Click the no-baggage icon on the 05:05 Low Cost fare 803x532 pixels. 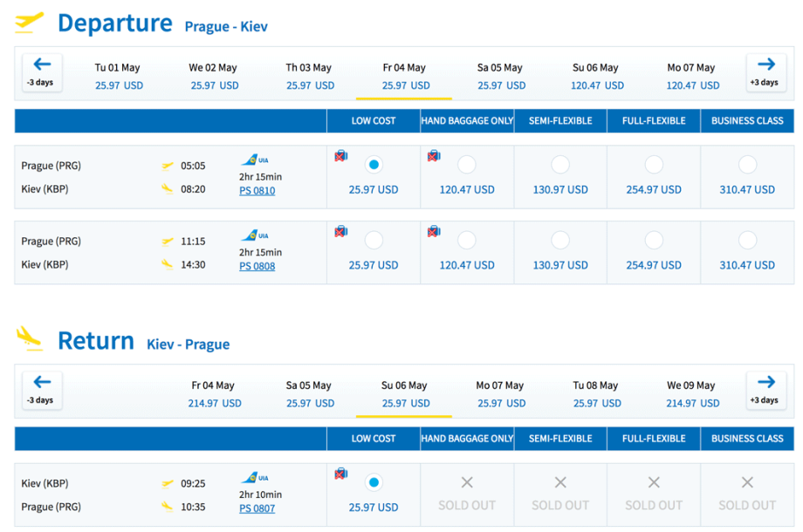(x=341, y=156)
